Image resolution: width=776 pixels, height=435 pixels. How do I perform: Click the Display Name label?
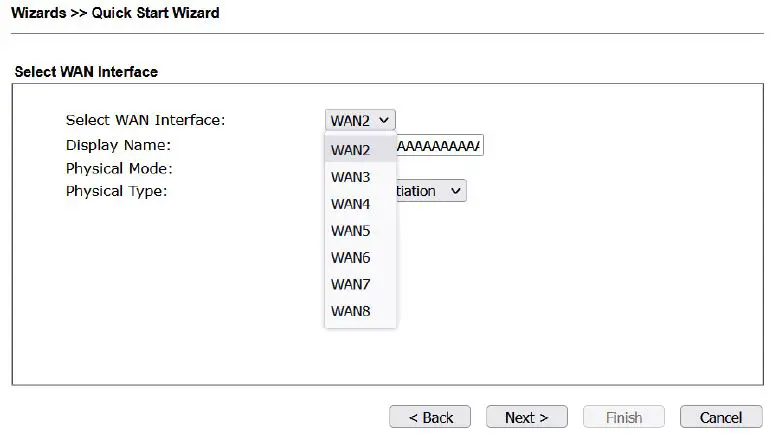[x=118, y=146]
